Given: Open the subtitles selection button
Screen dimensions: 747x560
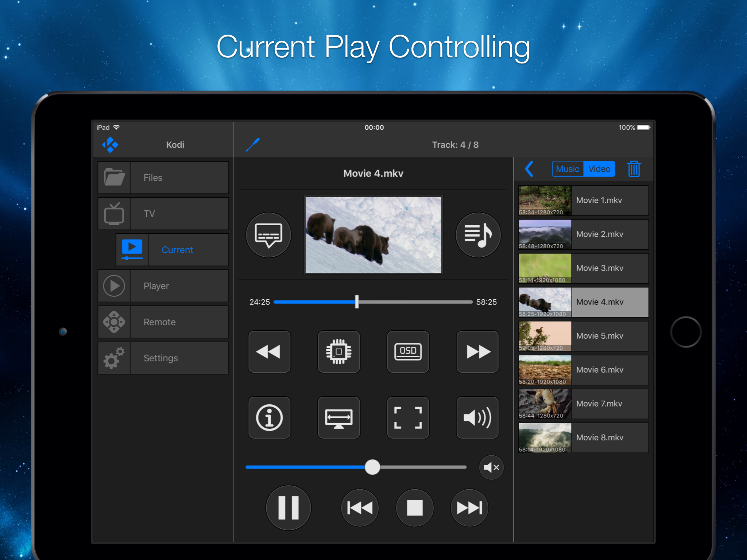Looking at the screenshot, I should pos(268,235).
